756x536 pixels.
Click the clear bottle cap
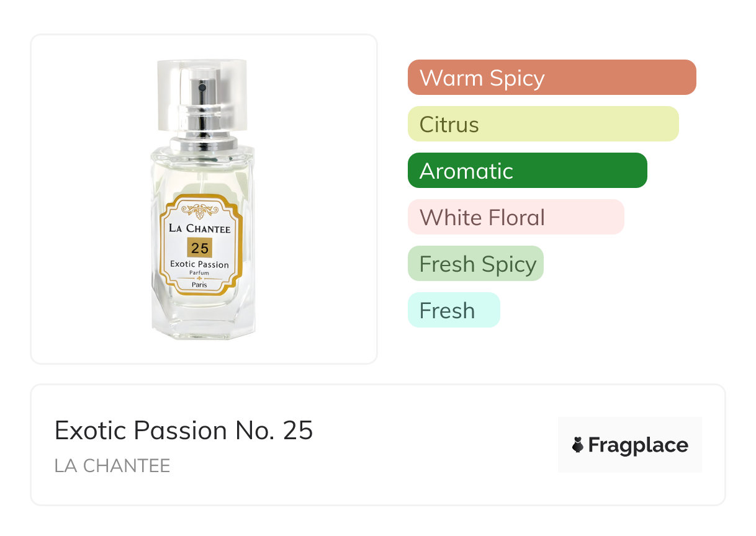click(x=202, y=93)
